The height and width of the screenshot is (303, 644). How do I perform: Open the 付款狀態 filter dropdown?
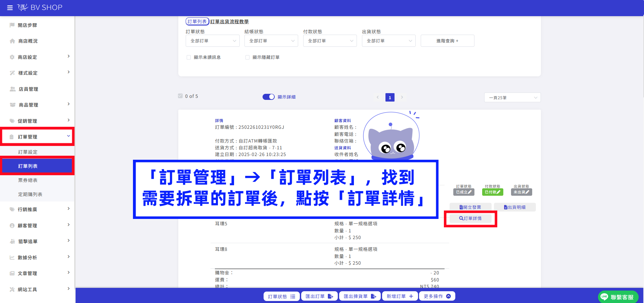330,41
